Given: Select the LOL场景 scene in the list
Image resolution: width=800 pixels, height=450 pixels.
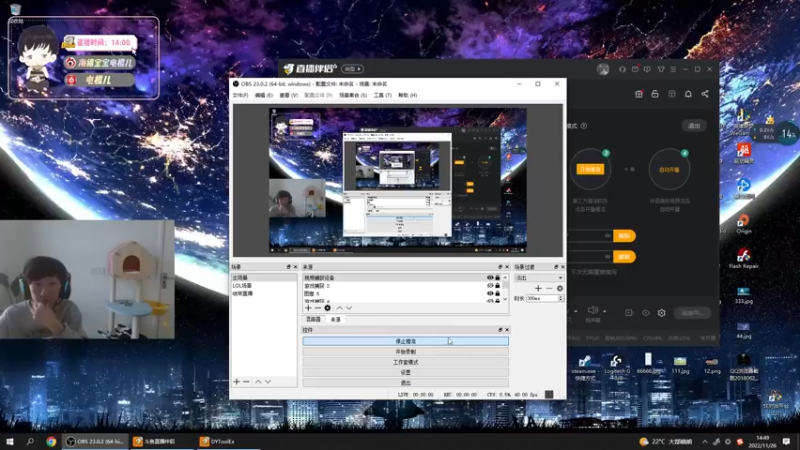Looking at the screenshot, I should pos(243,286).
